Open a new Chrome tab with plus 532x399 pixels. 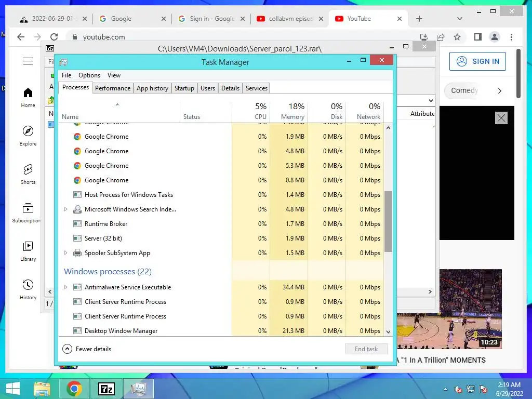click(419, 19)
